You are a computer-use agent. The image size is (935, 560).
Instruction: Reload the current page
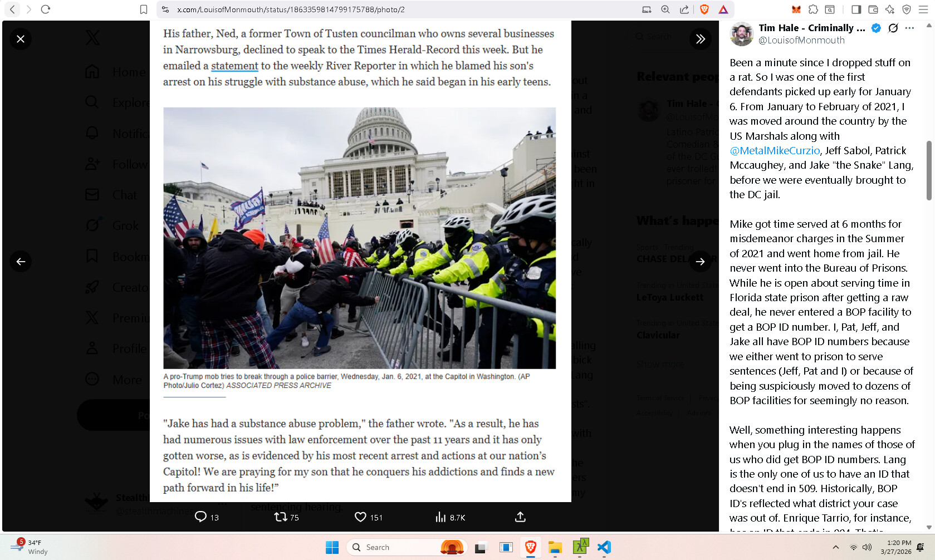click(x=46, y=9)
